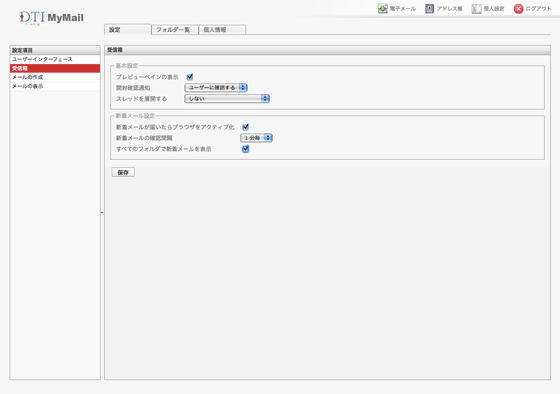The image size is (560, 394).
Task: Toggle プレビューペインの表示 checkbox
Action: click(x=190, y=77)
